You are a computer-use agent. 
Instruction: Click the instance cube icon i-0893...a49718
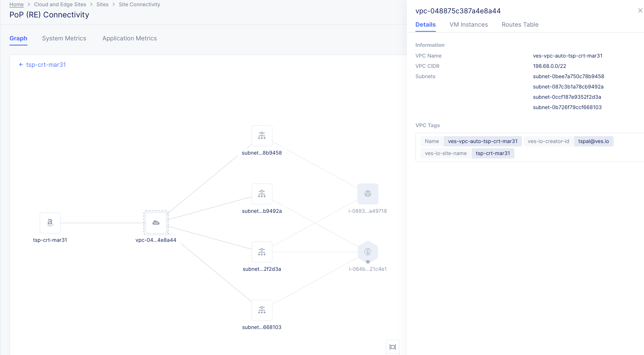(368, 194)
